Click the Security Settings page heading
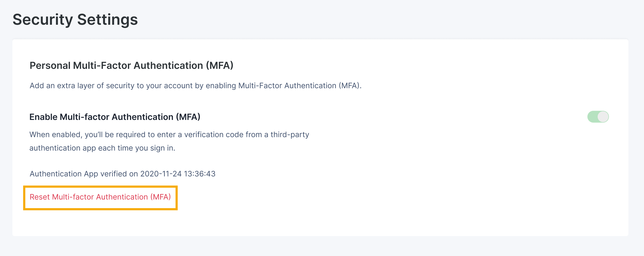The image size is (644, 256). [x=75, y=20]
